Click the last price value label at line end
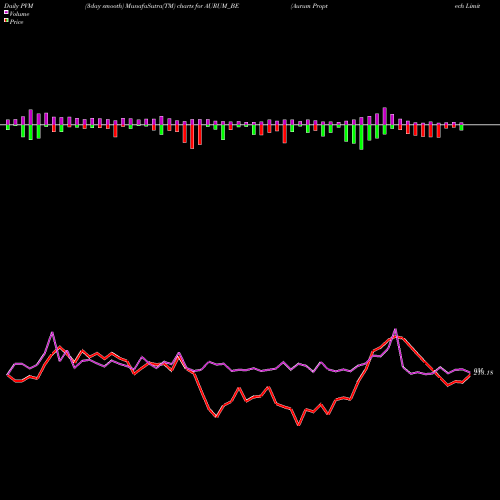500x500 pixels. point(483,372)
